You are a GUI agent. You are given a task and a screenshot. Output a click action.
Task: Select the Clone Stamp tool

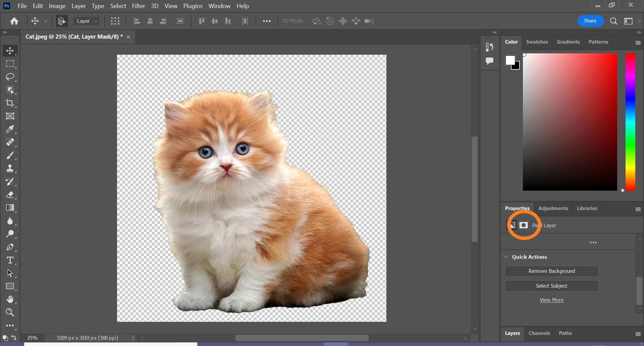click(x=10, y=168)
